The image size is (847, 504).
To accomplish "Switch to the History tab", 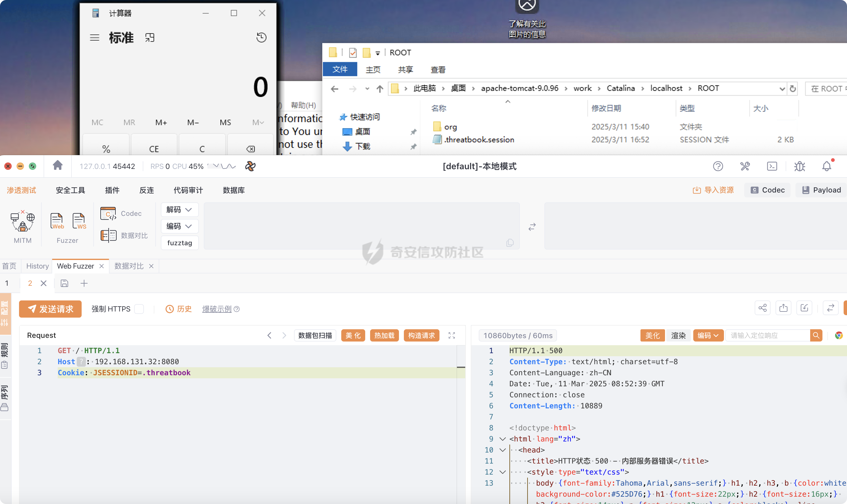I will coord(37,266).
